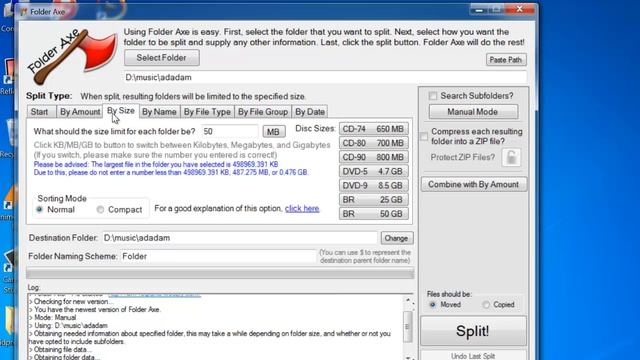Select the By Size tab
The image size is (640, 360).
coord(121,111)
